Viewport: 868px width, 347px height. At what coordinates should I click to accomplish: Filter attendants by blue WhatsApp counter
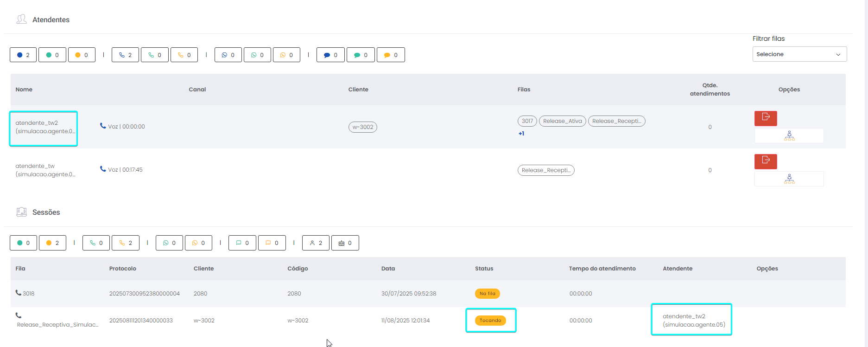coord(228,55)
